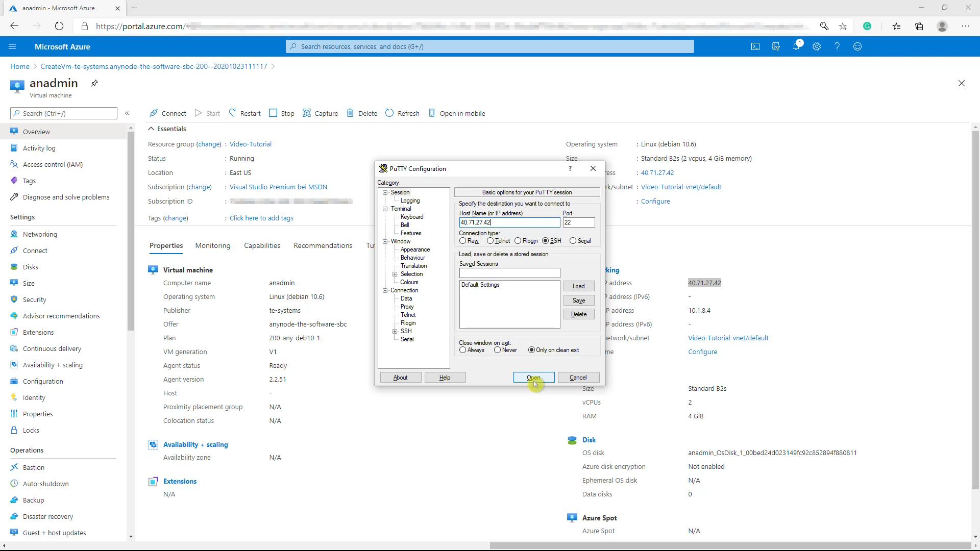Click the browser refresh button
This screenshot has width=980, height=551.
coord(59,26)
